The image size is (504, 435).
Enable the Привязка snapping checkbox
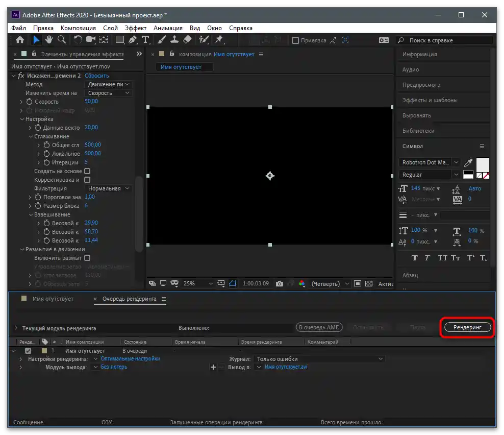coord(295,40)
